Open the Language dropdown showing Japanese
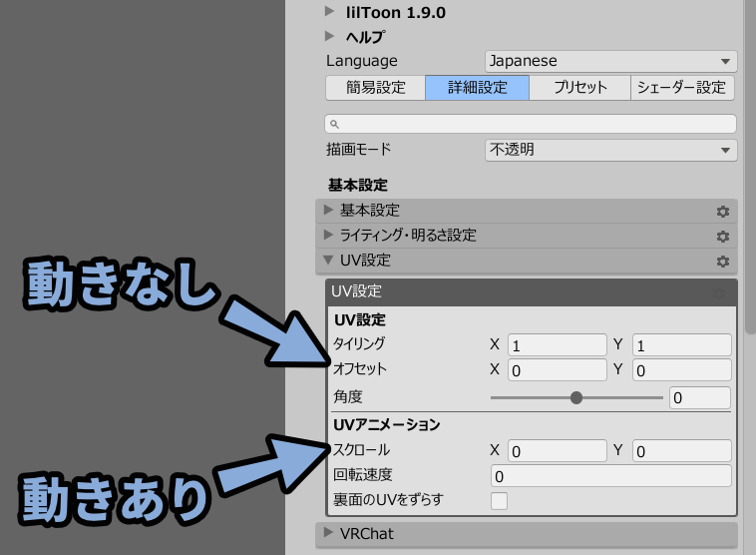The height and width of the screenshot is (555, 756). click(x=610, y=61)
